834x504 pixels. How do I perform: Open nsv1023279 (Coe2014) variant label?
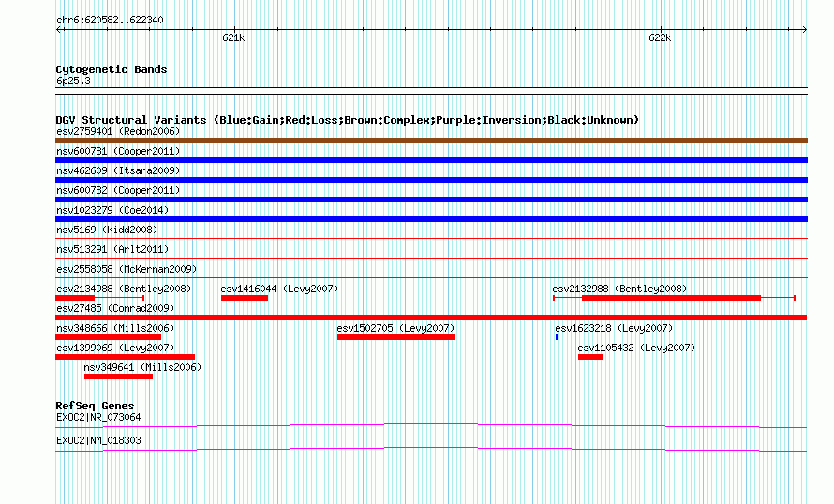[x=112, y=210]
